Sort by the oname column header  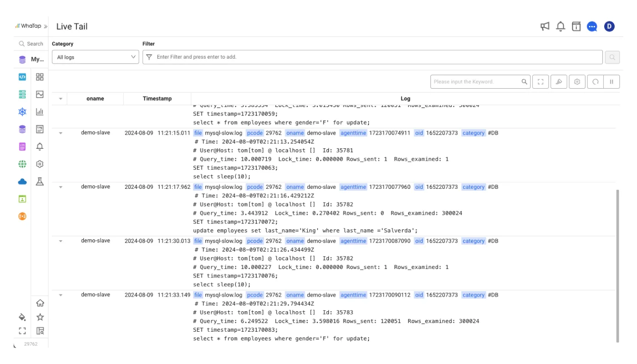click(95, 99)
